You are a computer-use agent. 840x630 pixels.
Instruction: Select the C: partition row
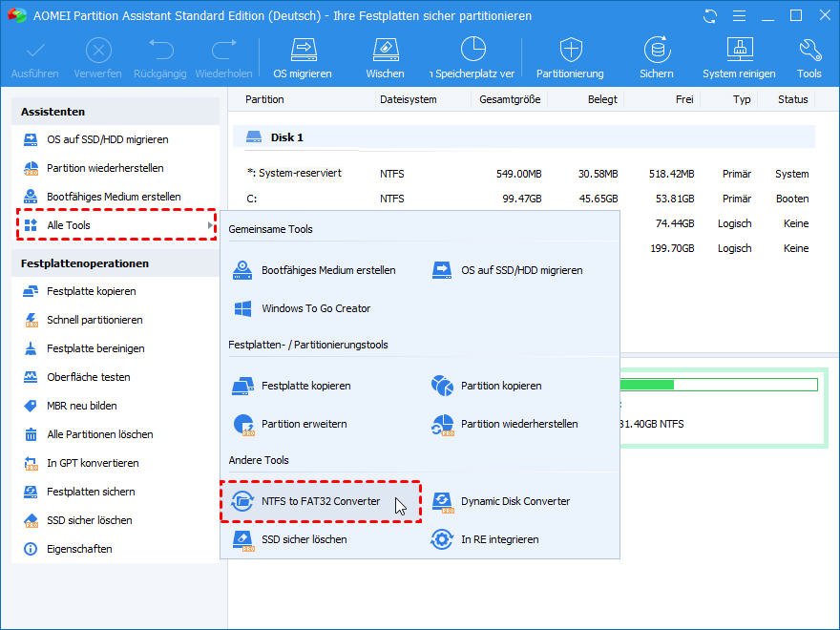tap(528, 199)
